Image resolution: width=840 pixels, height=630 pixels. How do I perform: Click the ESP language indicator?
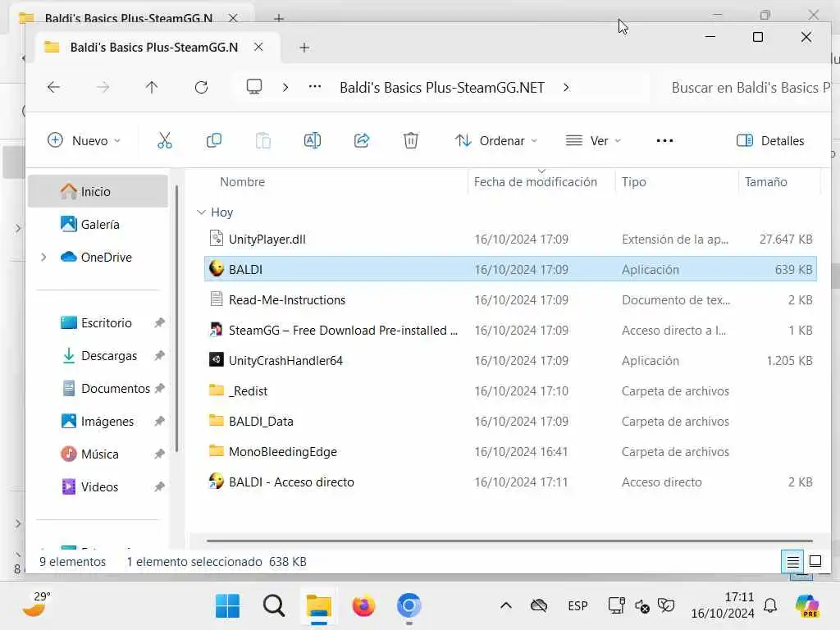click(577, 606)
